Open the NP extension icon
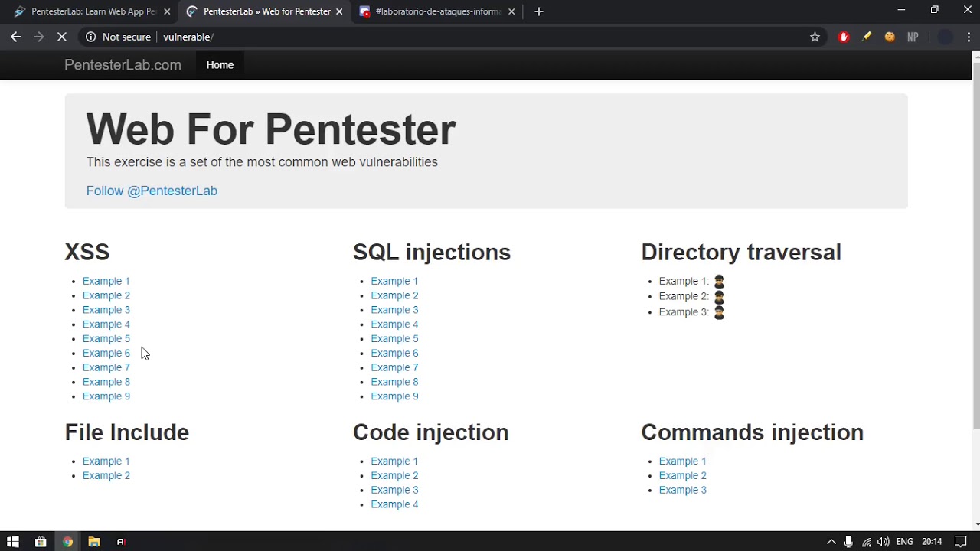The image size is (980, 551). (x=913, y=37)
